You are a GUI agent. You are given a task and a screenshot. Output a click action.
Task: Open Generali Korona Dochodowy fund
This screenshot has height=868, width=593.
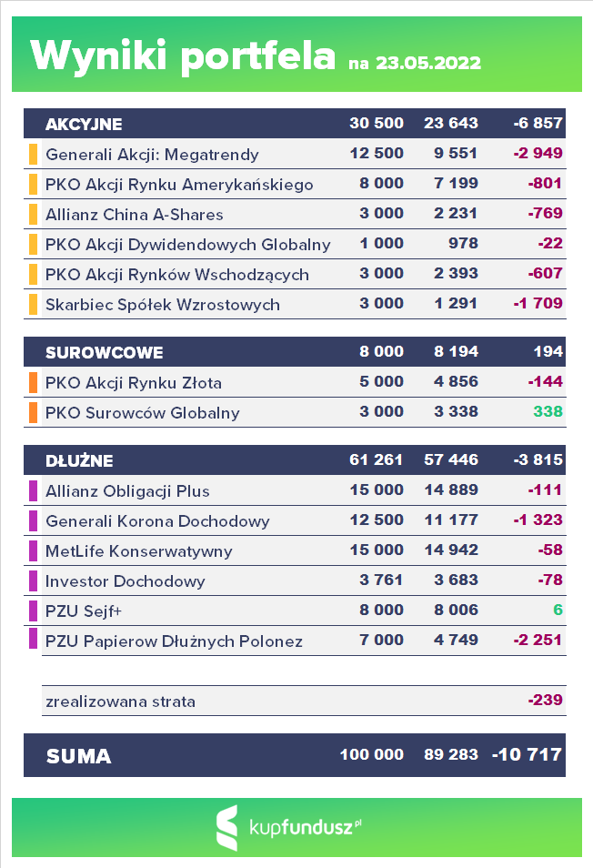[157, 521]
